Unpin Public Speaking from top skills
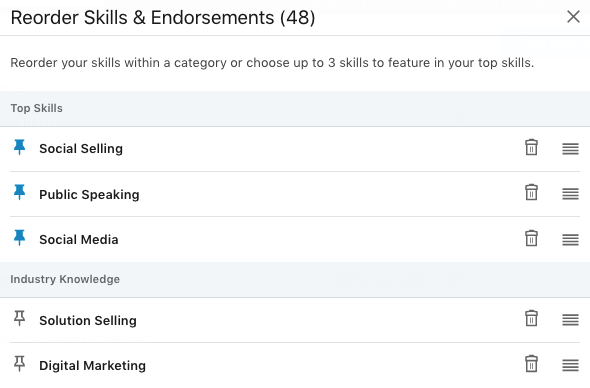Screen dimensions: 590x388 (x=20, y=192)
